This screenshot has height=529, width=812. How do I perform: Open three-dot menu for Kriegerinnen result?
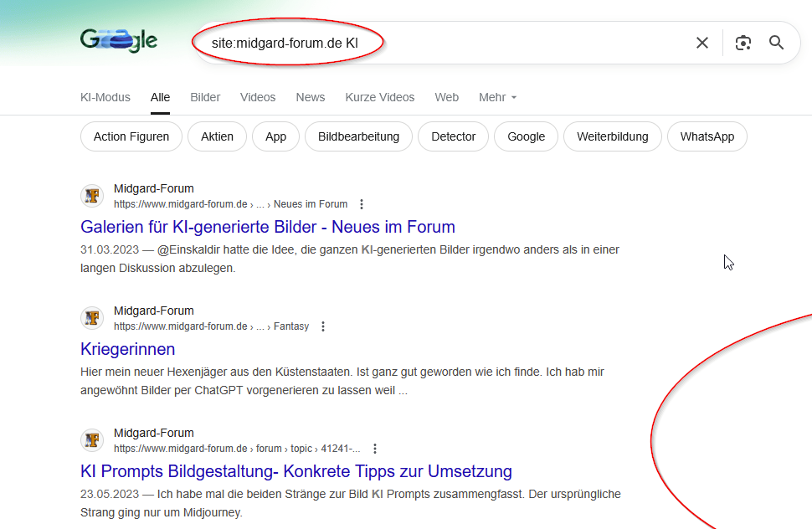click(323, 326)
